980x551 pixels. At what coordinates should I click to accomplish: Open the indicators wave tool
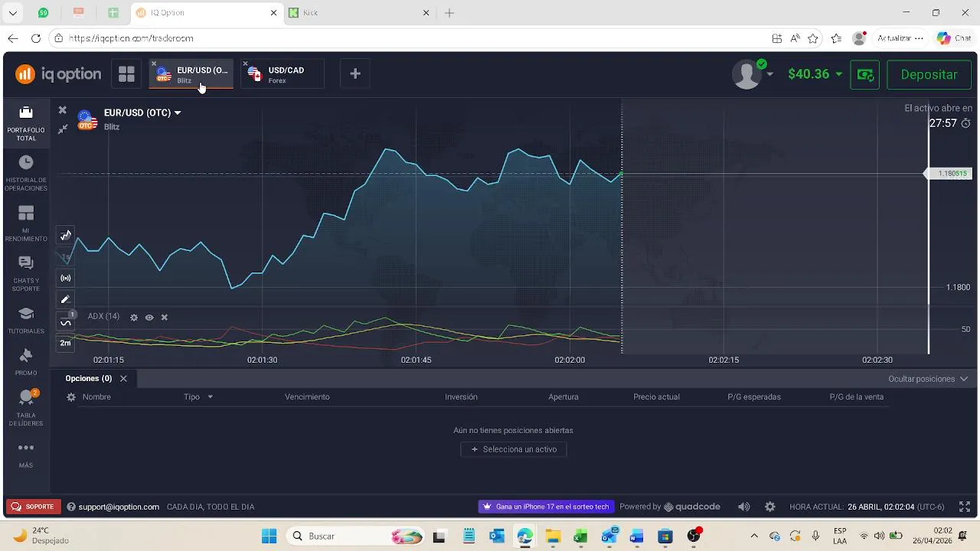click(x=66, y=322)
